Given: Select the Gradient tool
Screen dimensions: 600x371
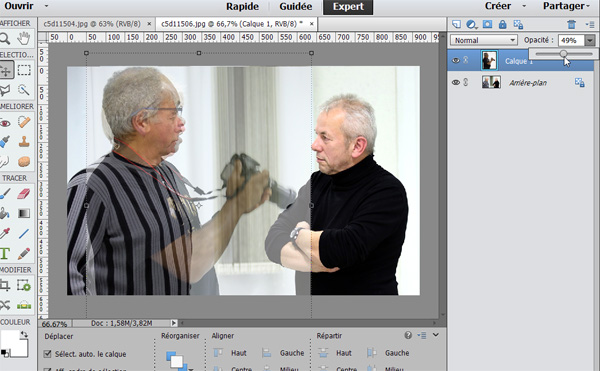Looking at the screenshot, I should (x=24, y=213).
